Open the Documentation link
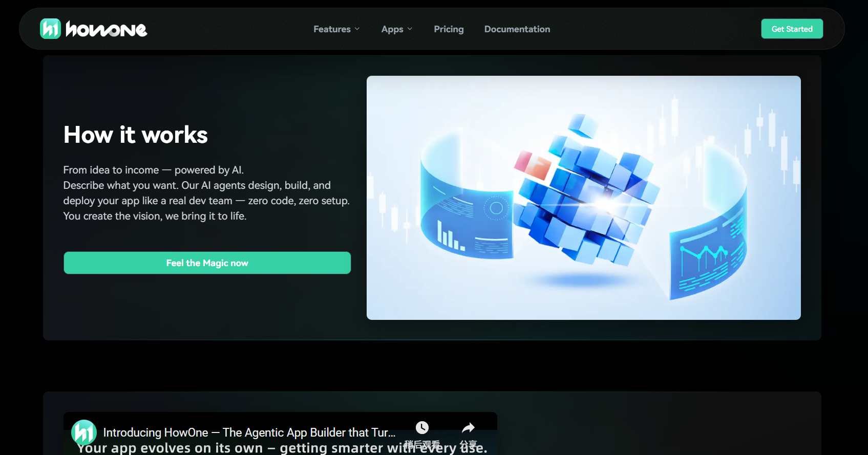 pyautogui.click(x=517, y=29)
